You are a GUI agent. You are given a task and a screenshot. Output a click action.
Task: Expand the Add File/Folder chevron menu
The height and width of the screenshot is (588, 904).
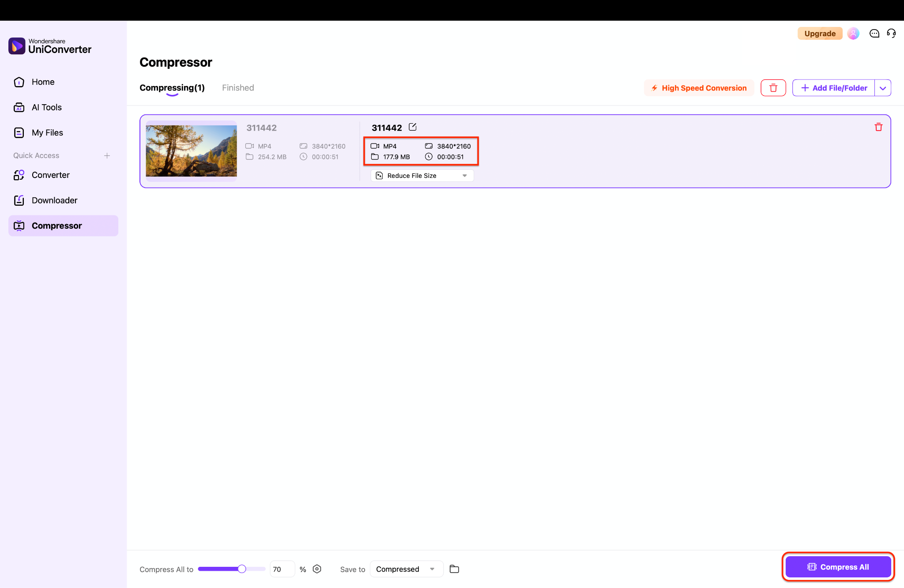(883, 87)
